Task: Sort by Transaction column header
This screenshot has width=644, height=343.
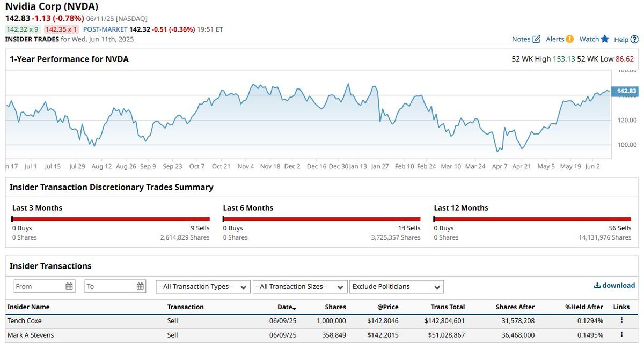Action: coord(186,307)
